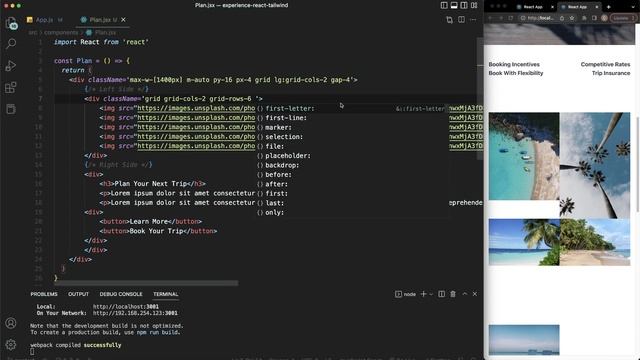
Task: Choose 'selection:' autocomplete suggestion
Action: (x=352, y=137)
